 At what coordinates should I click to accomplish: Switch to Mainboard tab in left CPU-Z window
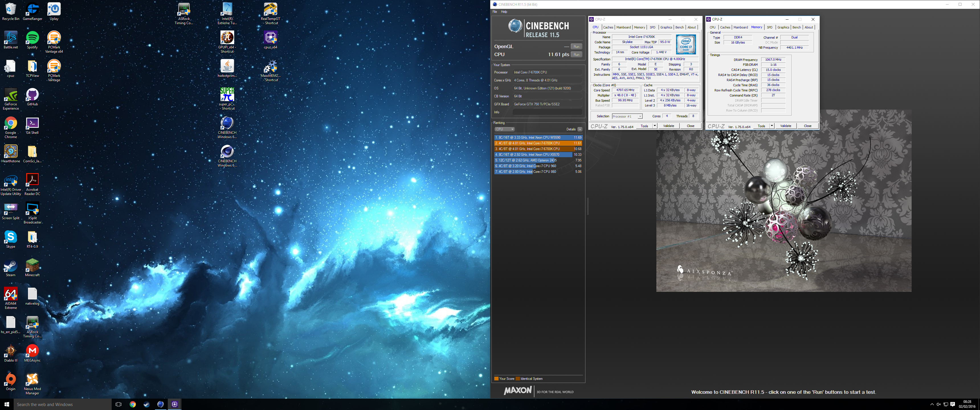coord(623,27)
